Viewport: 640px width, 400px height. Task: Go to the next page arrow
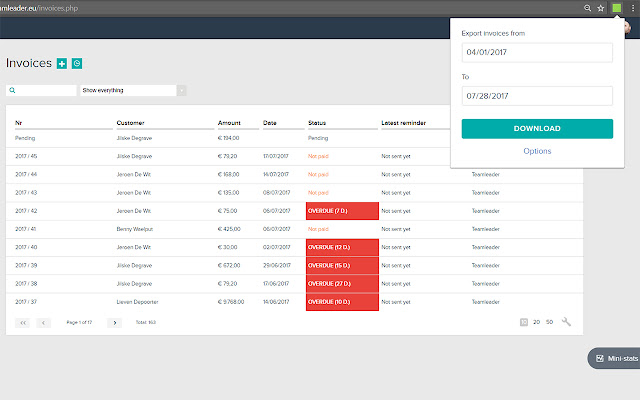click(115, 323)
